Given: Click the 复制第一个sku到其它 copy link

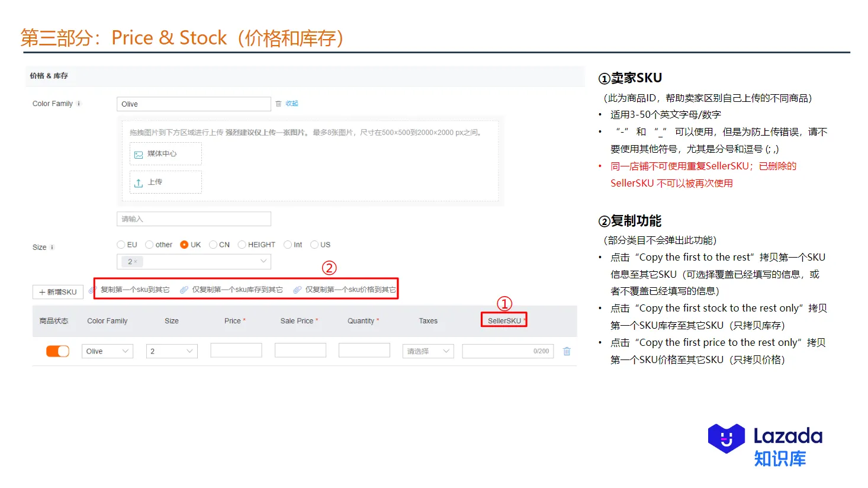Looking at the screenshot, I should click(x=135, y=290).
